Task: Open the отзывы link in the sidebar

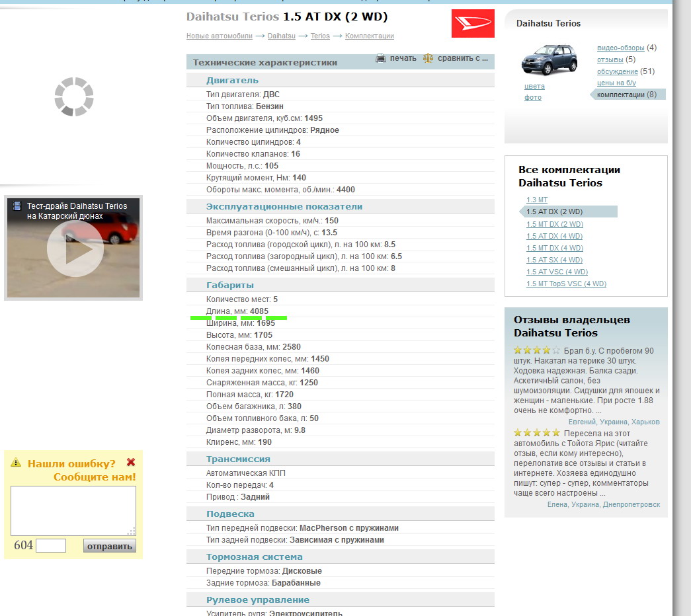Action: click(610, 59)
